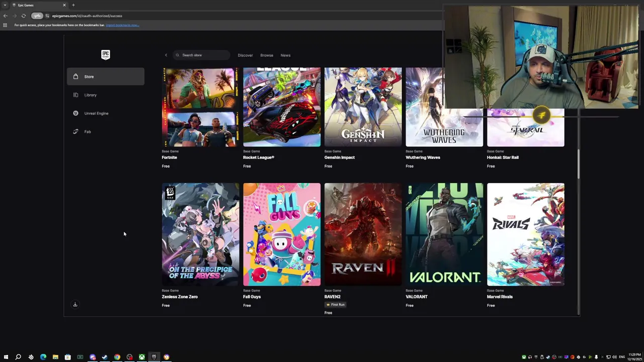Click the Marvel Rivals title text
The width and height of the screenshot is (644, 362).
point(500,297)
